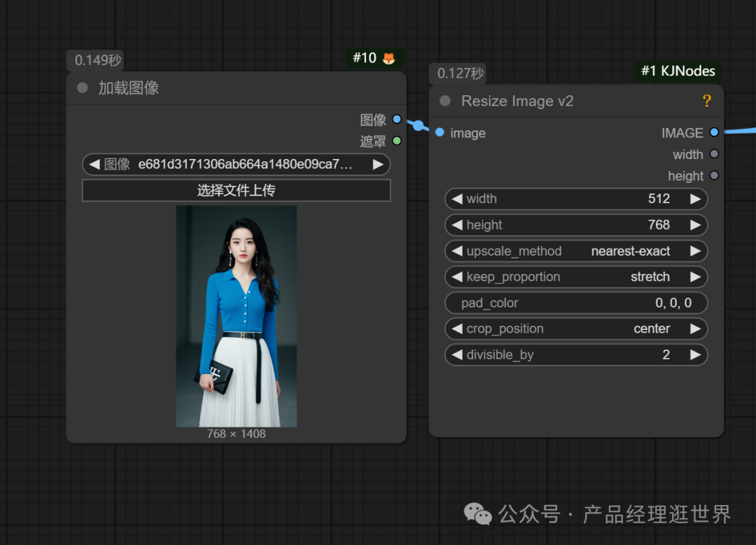Click the 遮罩 output port
Screen dimensions: 756x545
[x=397, y=141]
